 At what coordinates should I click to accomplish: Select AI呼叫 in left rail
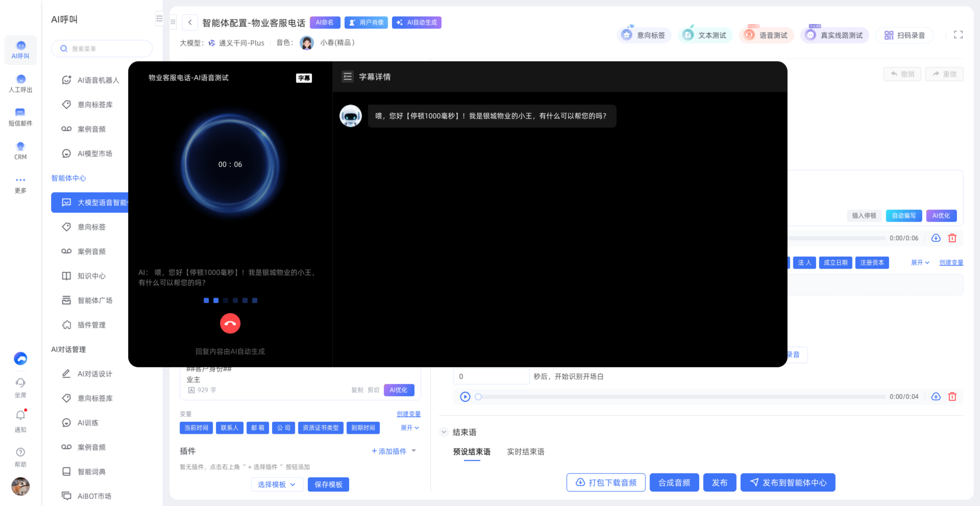pos(20,50)
